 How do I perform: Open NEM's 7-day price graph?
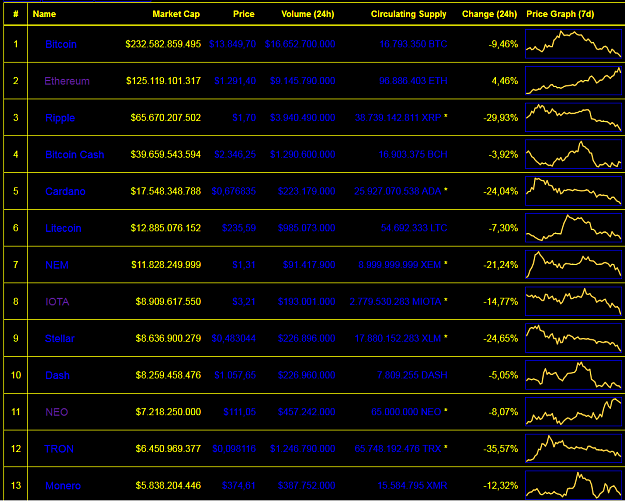point(574,265)
